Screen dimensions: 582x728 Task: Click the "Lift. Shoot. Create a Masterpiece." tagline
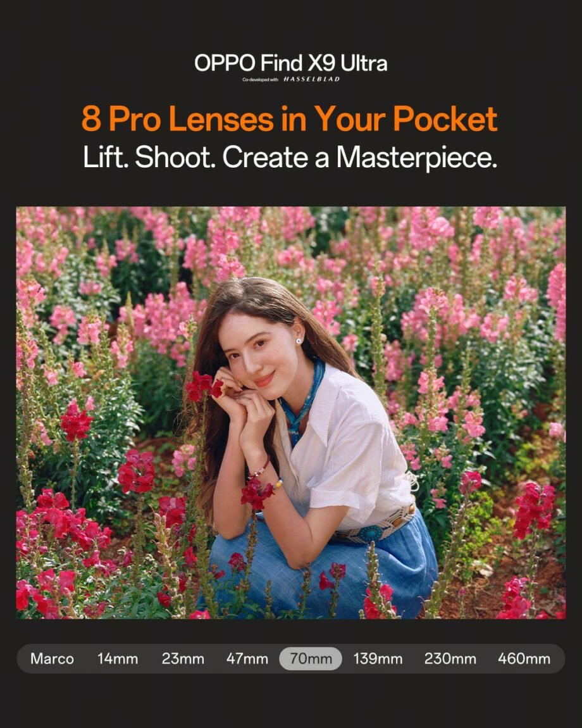point(290,157)
